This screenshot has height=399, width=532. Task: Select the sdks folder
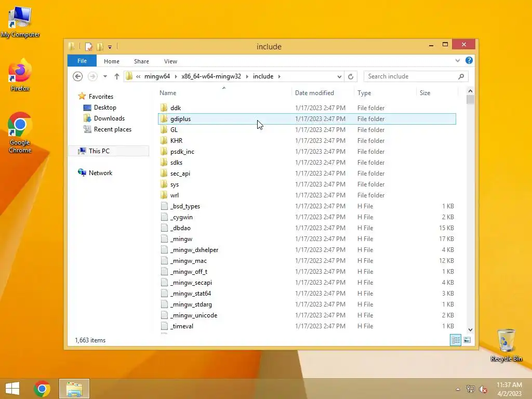pos(307,162)
